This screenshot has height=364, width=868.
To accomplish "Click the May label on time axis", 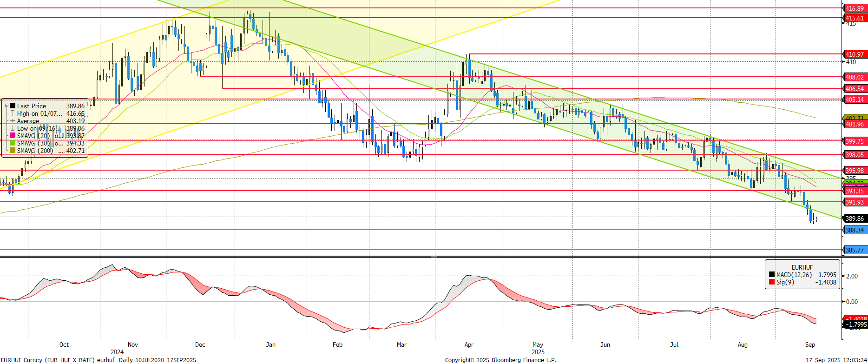I will (538, 344).
